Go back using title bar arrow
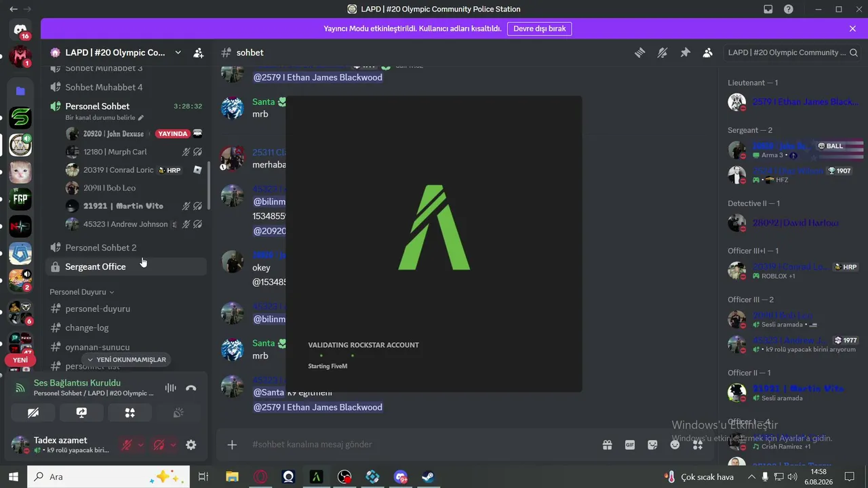Viewport: 868px width, 488px height. (14, 9)
